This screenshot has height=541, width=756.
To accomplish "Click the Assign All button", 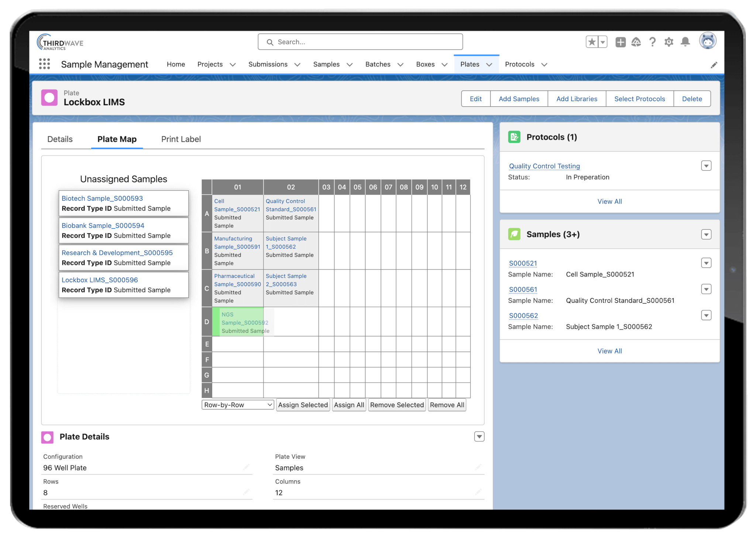I will [349, 405].
